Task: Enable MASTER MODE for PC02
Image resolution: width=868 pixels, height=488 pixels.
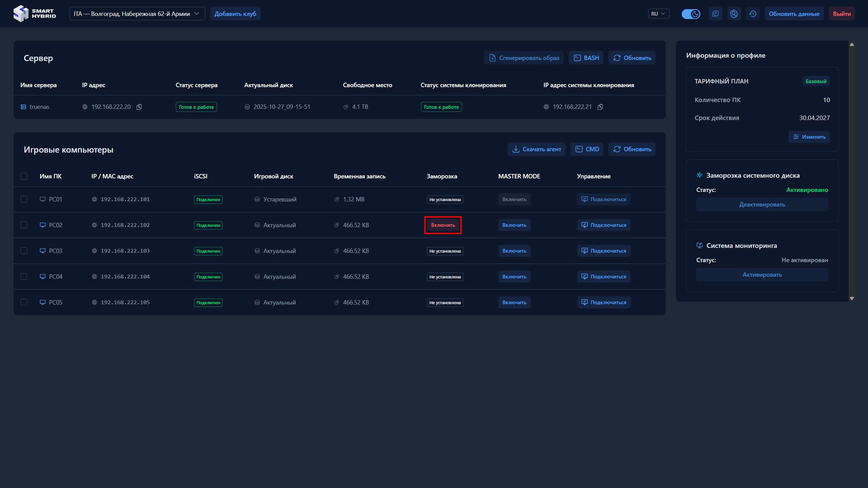Action: tap(514, 225)
